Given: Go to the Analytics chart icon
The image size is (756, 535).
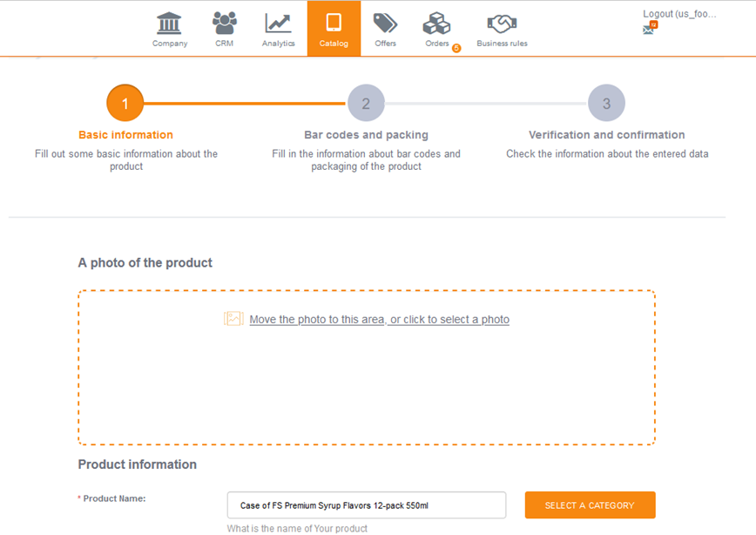Looking at the screenshot, I should 278,24.
